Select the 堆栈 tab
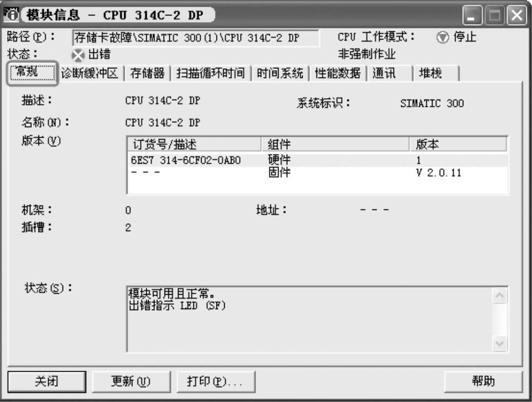 436,73
